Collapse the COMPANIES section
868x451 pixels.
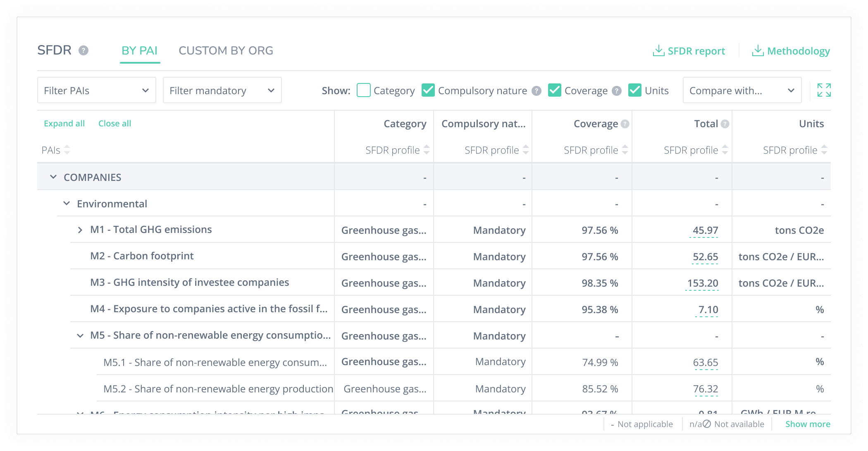[x=53, y=177]
